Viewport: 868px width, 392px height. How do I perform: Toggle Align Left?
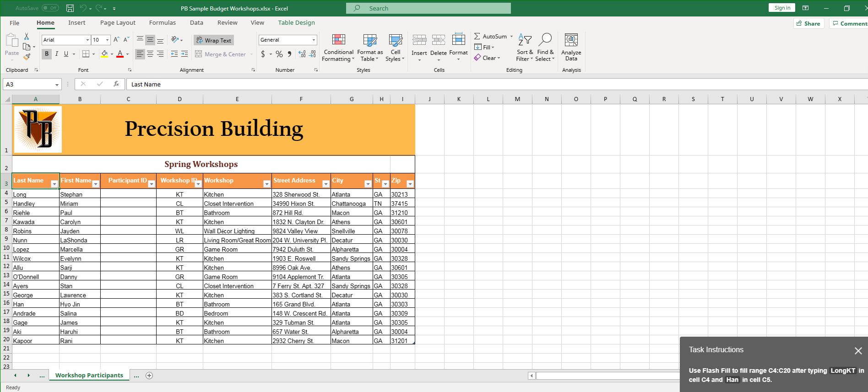[140, 54]
